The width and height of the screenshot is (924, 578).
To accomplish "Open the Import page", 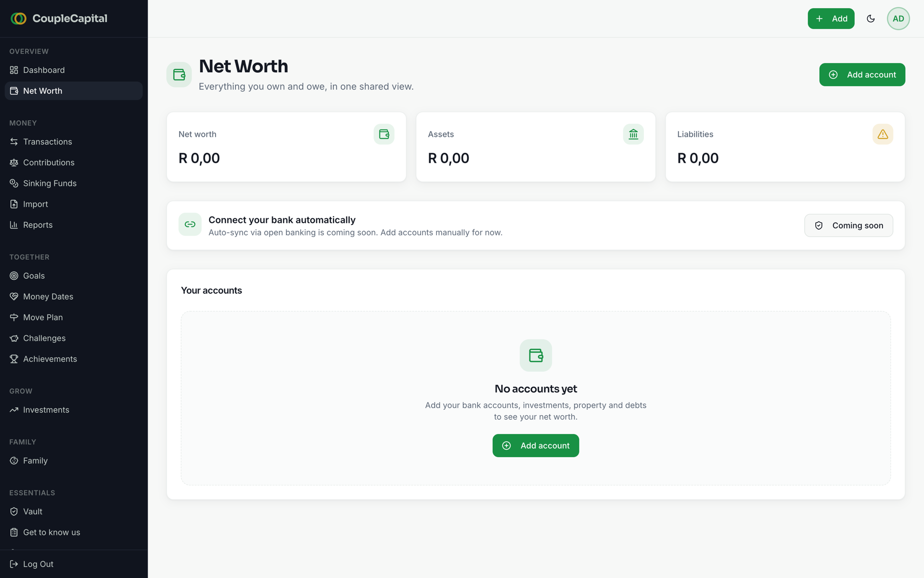I will click(74, 204).
